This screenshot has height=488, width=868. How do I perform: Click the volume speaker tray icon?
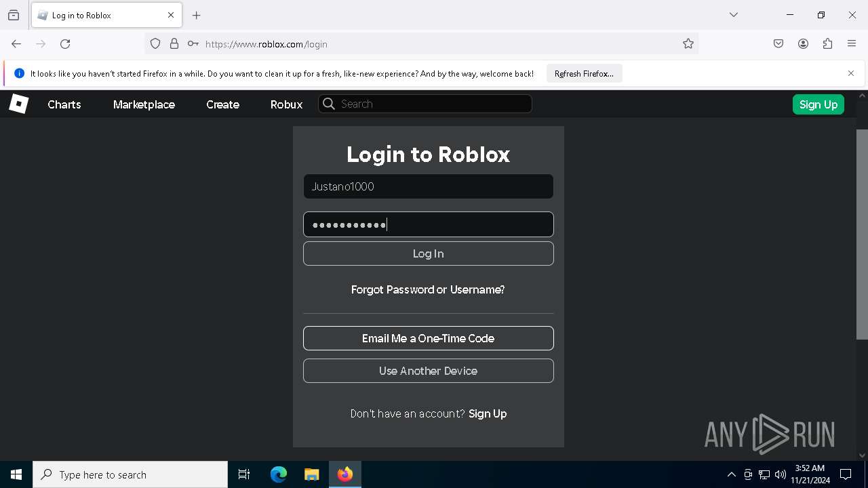click(780, 474)
